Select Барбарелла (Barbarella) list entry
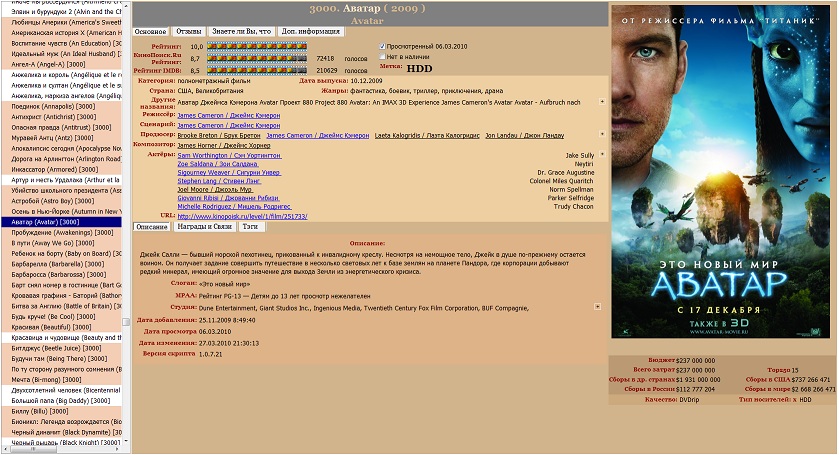The width and height of the screenshot is (839, 455). tap(62, 264)
